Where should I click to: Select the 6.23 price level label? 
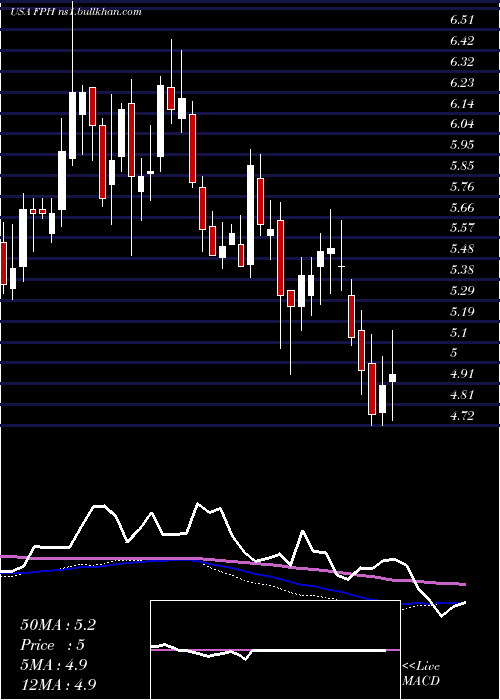[x=462, y=83]
